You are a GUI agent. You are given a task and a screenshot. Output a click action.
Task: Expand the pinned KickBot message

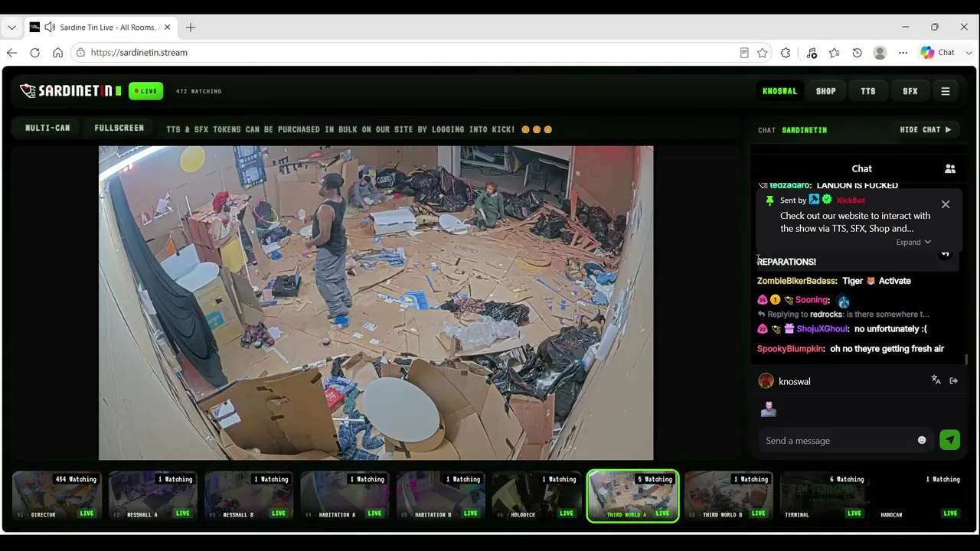(x=913, y=242)
